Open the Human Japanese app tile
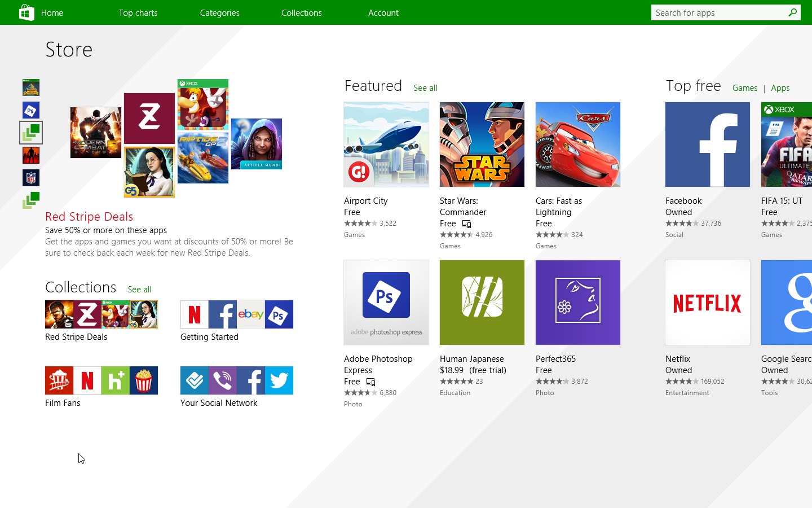The width and height of the screenshot is (812, 508). [x=482, y=303]
